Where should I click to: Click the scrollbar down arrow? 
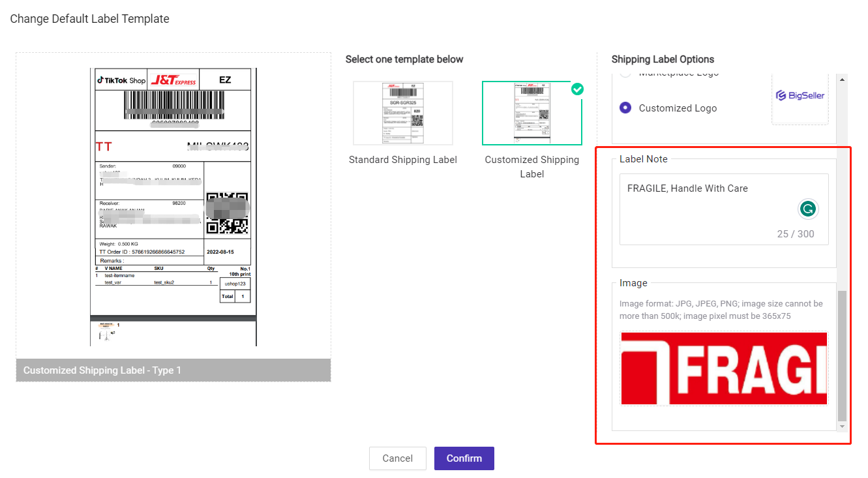(842, 426)
